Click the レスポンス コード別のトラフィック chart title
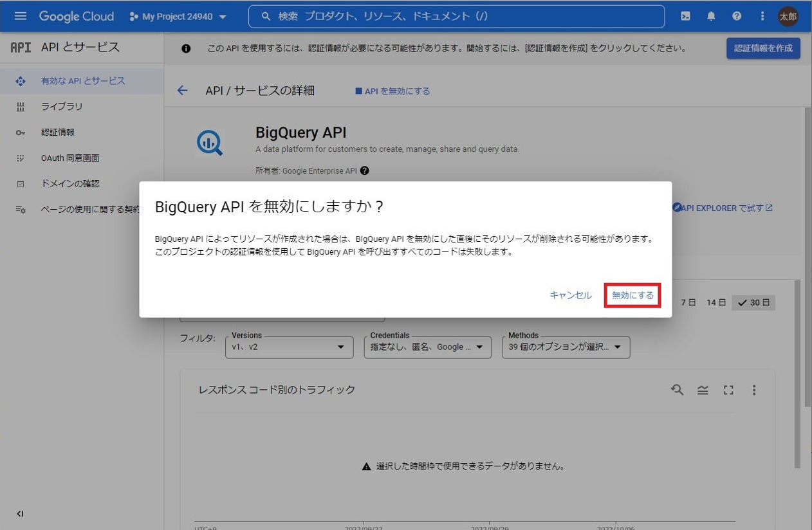The width and height of the screenshot is (812, 530). click(x=277, y=390)
